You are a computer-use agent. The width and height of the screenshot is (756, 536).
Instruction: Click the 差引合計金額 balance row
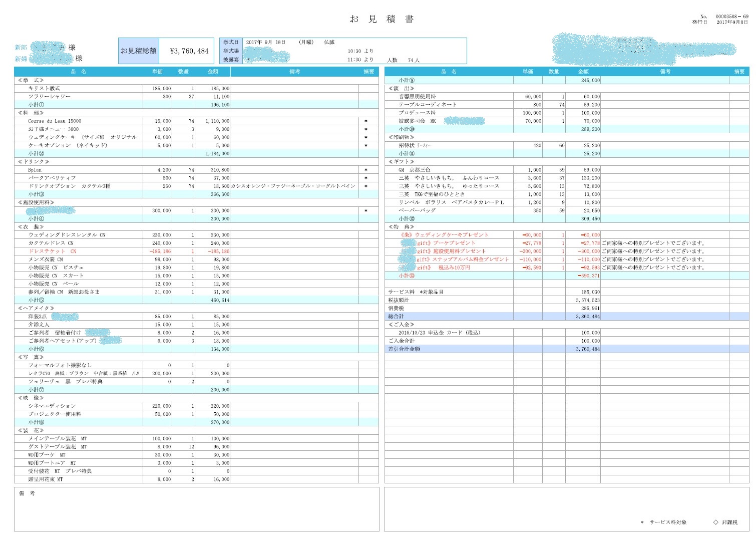pos(404,349)
